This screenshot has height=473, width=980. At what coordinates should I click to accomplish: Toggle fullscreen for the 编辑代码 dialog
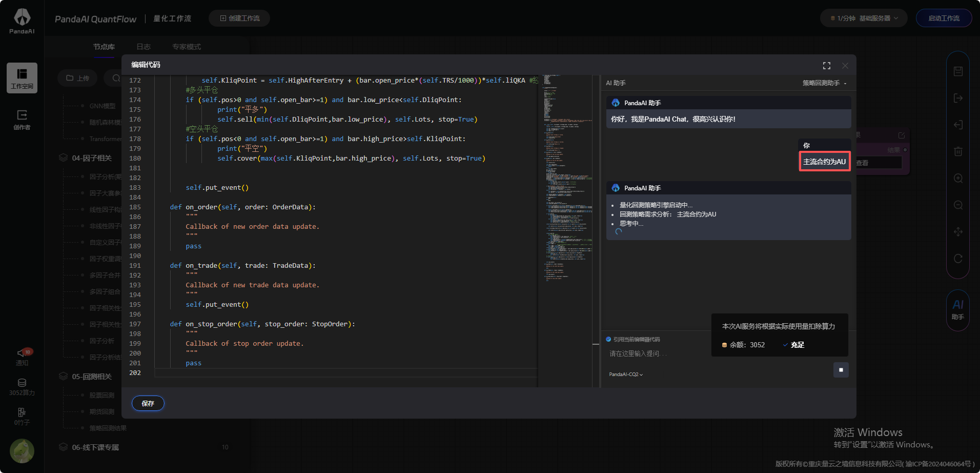click(x=827, y=66)
